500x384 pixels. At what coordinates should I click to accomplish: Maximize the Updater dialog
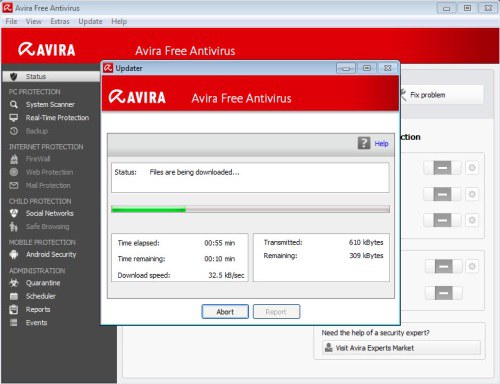[x=367, y=68]
